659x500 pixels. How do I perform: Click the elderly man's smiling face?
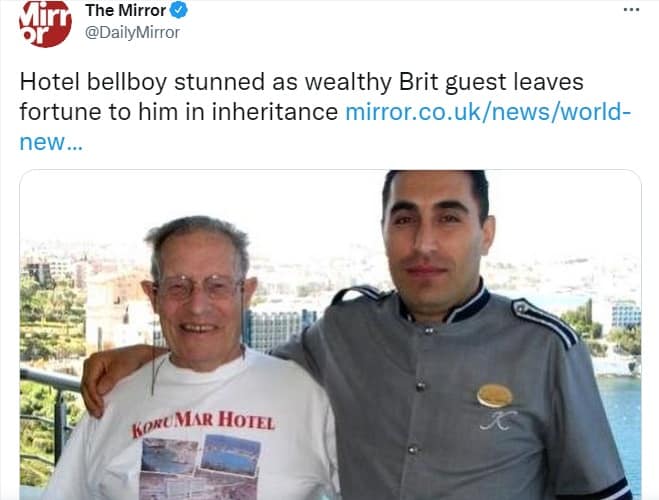(199, 300)
